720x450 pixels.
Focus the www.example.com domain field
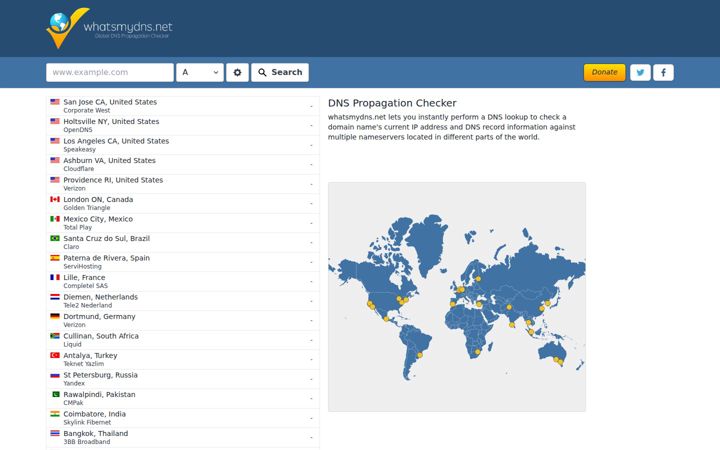tap(110, 73)
